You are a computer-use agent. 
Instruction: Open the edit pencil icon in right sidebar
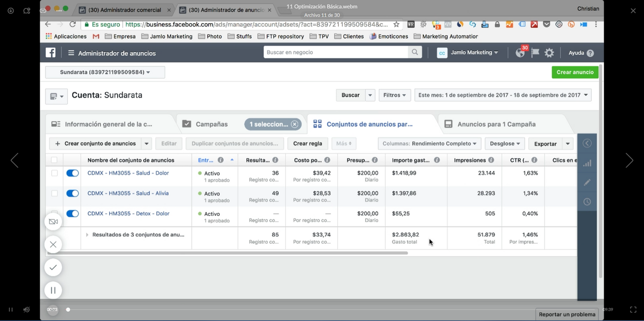(587, 182)
